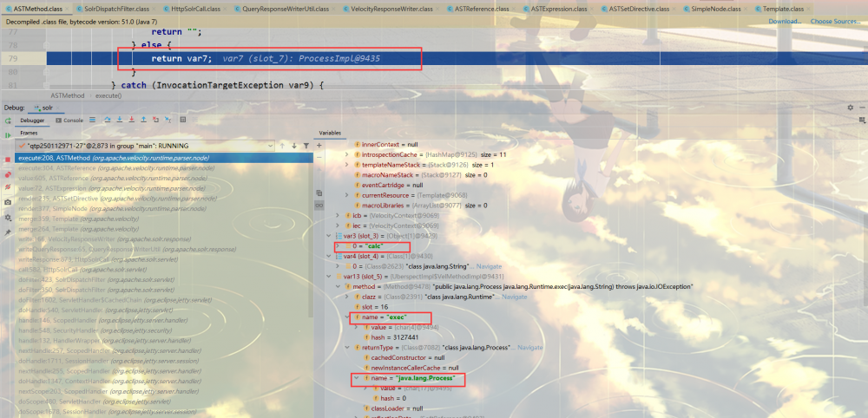Screen dimensions: 868x418
Task: Open debugger settings gear
Action: point(8,218)
